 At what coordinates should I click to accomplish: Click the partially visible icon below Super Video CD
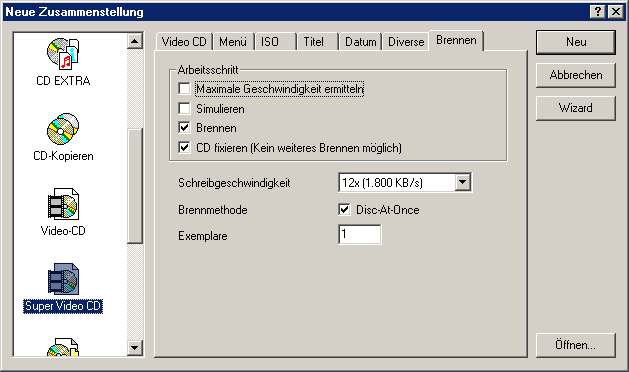click(63, 347)
